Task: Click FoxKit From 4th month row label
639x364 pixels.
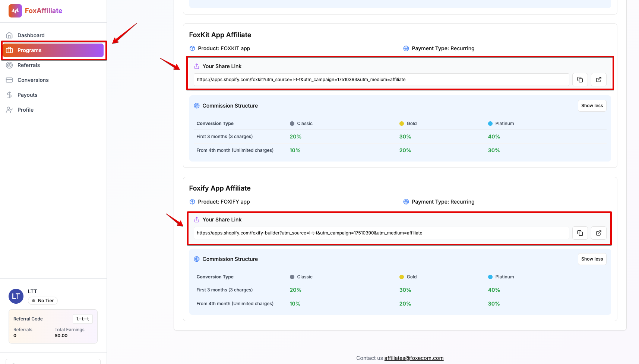Action: [x=235, y=150]
